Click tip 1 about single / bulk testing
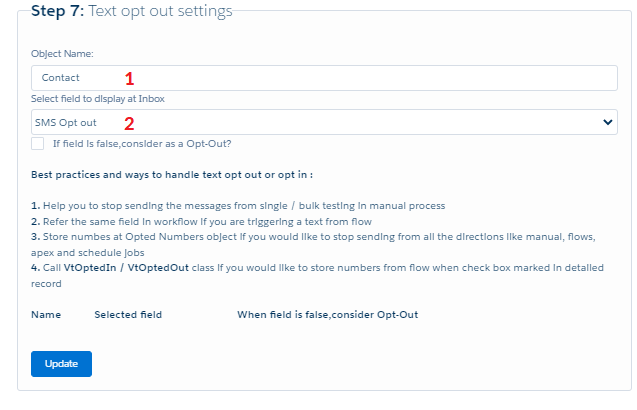Viewport: 637px width, 410px height. [x=238, y=205]
